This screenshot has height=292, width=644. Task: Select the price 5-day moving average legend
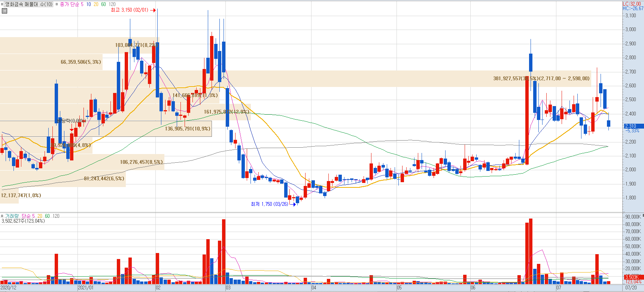coord(82,4)
